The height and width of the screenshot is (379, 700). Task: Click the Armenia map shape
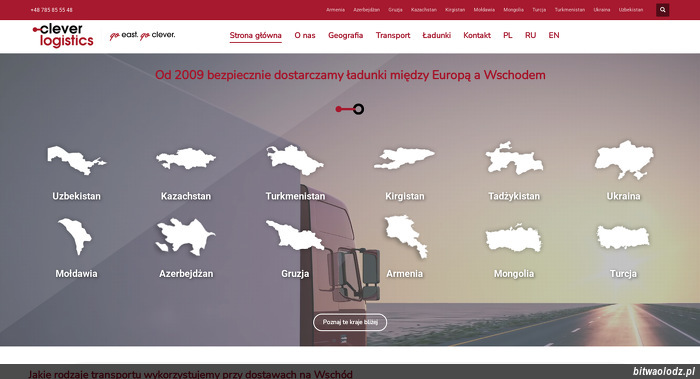pyautogui.click(x=406, y=236)
